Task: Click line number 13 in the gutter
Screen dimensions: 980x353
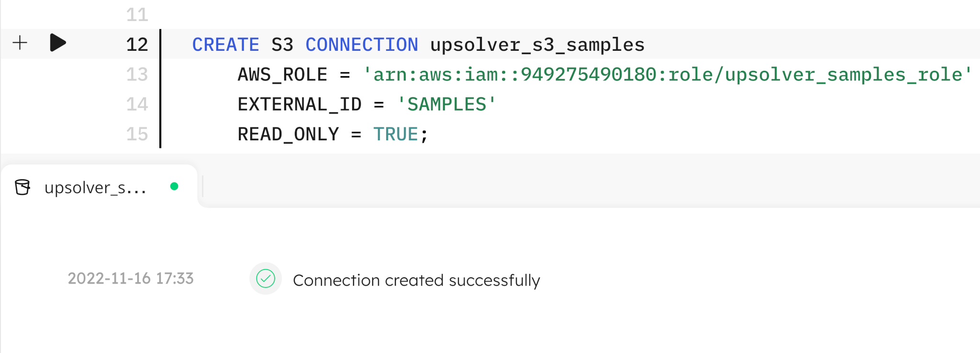Action: tap(137, 74)
